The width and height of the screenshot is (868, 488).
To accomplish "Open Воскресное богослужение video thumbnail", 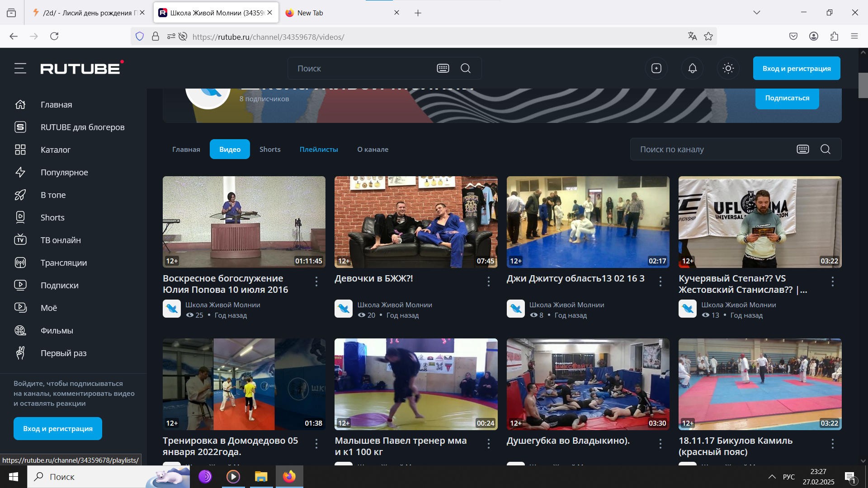I will [x=244, y=222].
